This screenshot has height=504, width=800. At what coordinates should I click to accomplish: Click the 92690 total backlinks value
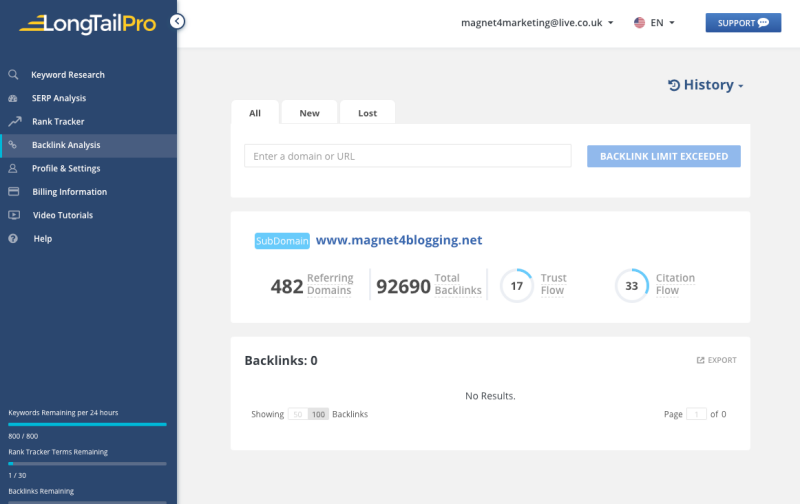pyautogui.click(x=404, y=287)
